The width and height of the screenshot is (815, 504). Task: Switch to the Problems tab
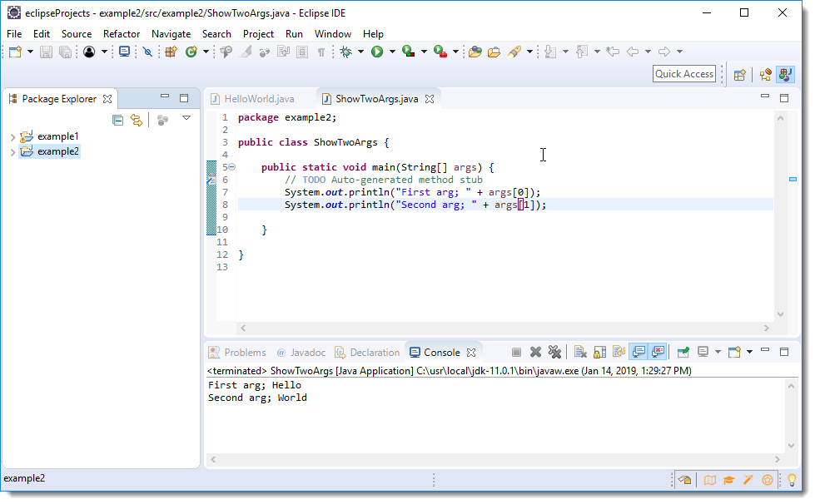(x=237, y=353)
